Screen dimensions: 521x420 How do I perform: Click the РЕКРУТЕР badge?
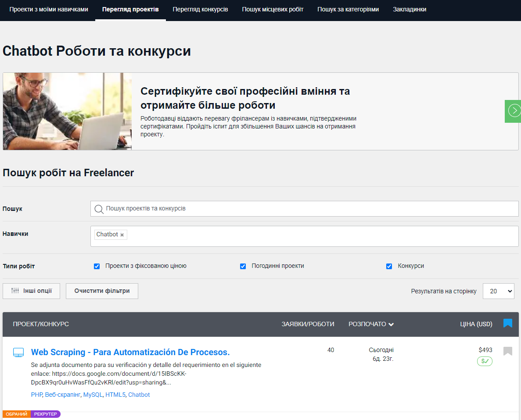pos(46,414)
